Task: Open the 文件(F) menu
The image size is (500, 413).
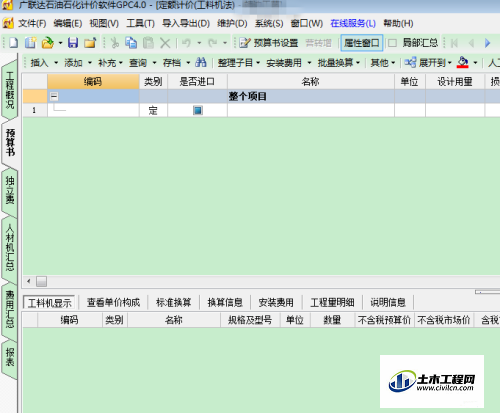Action: tap(32, 23)
